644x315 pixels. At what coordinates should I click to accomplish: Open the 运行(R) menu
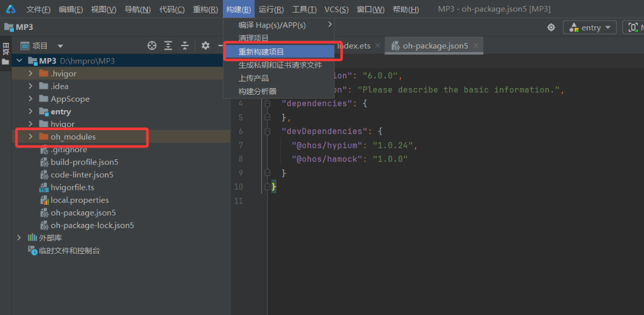[x=271, y=10]
